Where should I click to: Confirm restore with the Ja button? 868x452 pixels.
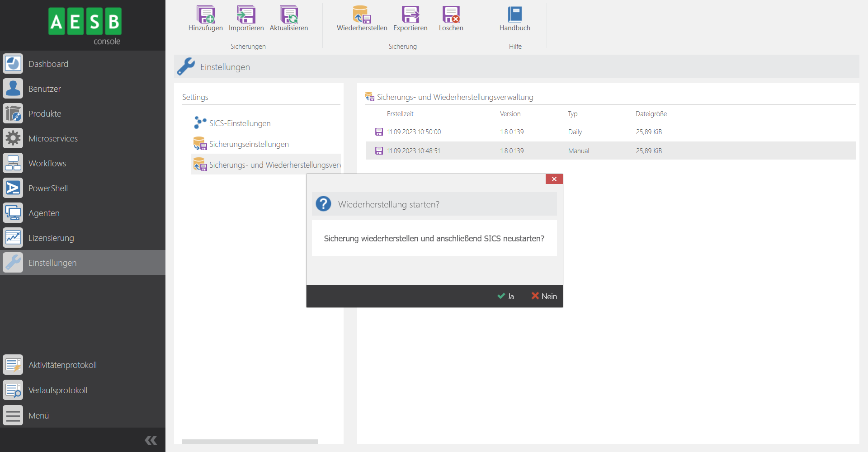(506, 296)
